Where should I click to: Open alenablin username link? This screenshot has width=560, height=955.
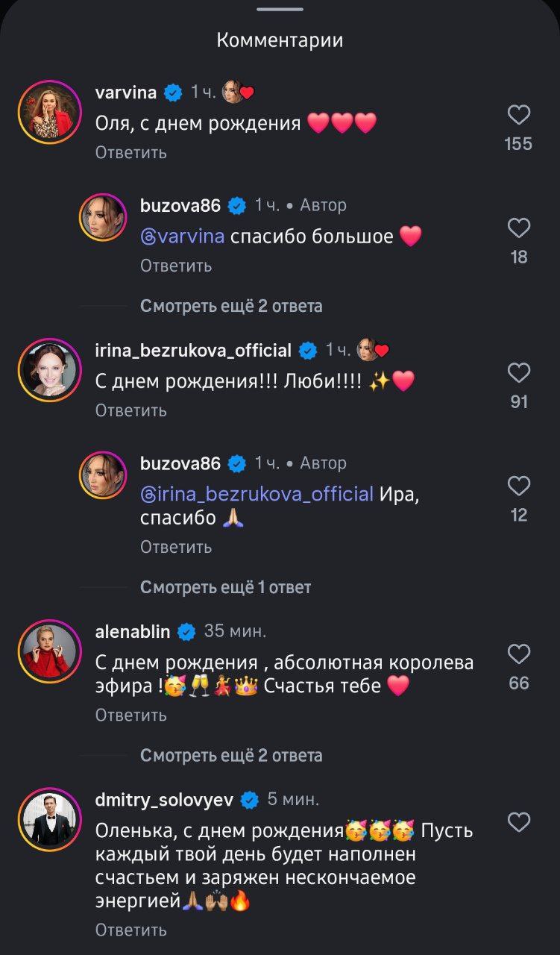click(x=133, y=631)
